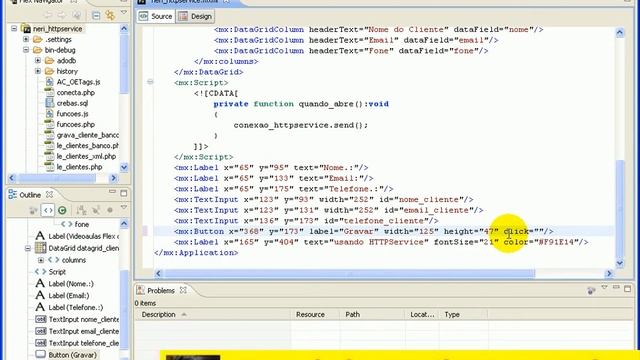
Task: Select Label (Nome.:) in Outline
Action: pos(71,284)
